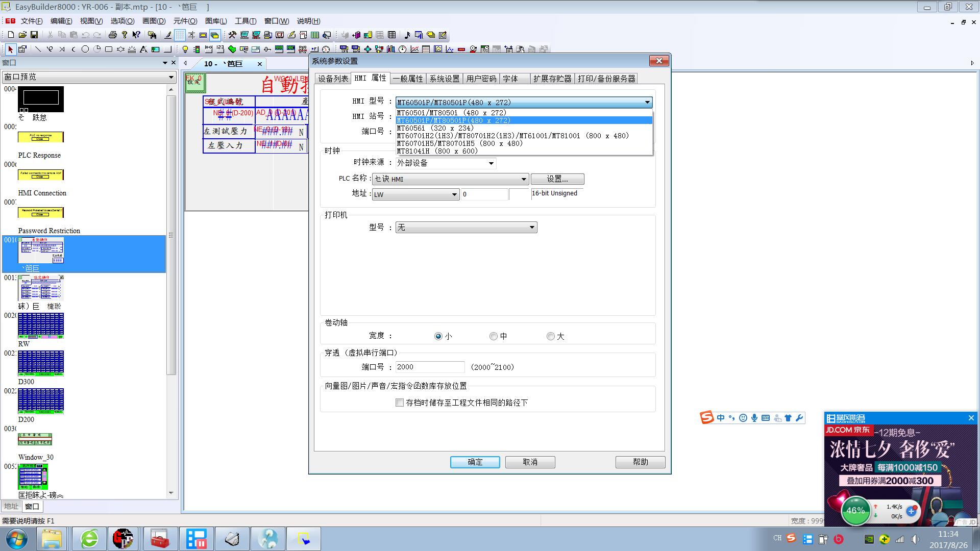The height and width of the screenshot is (551, 980).
Task: Select the text tool icon
Action: coord(143,49)
